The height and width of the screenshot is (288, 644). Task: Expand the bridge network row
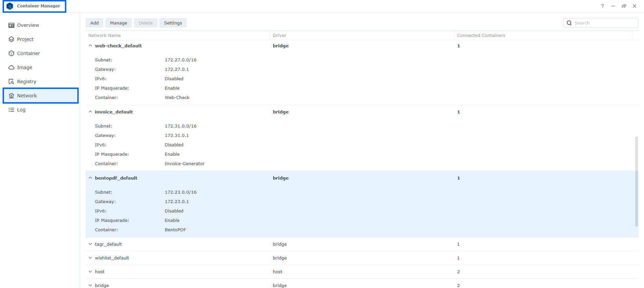[90, 285]
